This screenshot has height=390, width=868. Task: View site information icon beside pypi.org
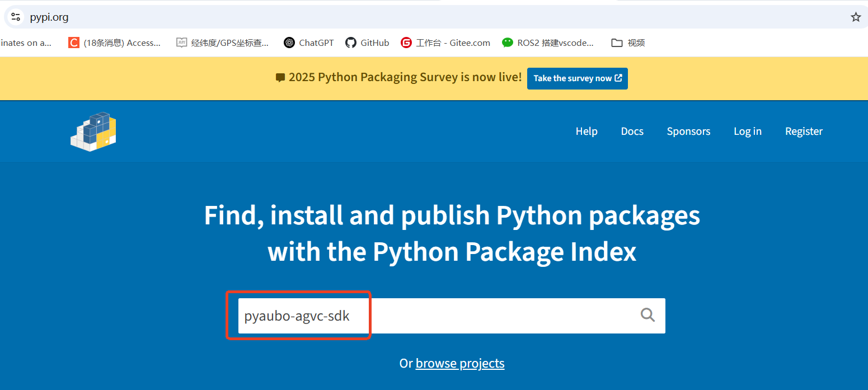point(16,17)
